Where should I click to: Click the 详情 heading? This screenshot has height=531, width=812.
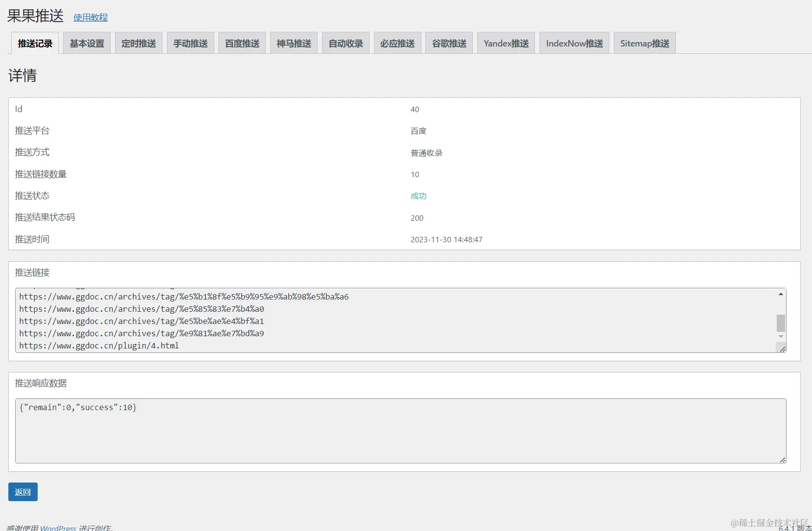click(x=23, y=75)
